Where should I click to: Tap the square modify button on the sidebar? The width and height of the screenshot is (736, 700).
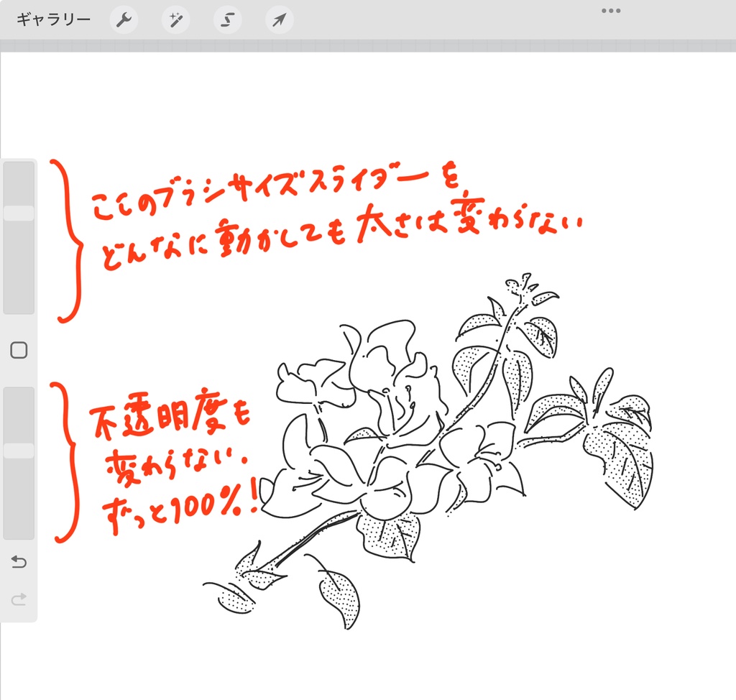pyautogui.click(x=18, y=351)
